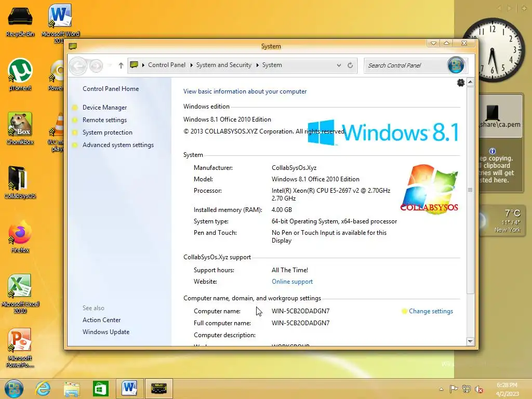Open the recent locations dropdown arrow
The height and width of the screenshot is (399, 532).
[110, 65]
